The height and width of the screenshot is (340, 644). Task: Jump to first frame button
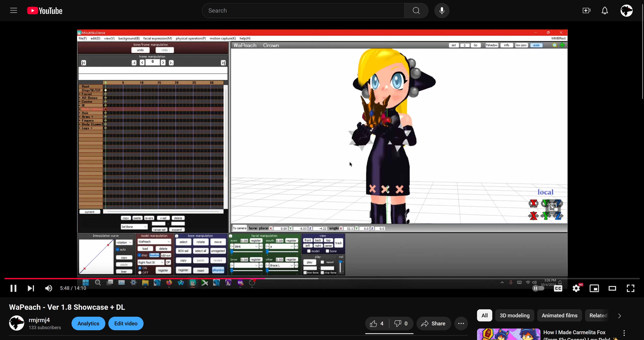(84, 63)
